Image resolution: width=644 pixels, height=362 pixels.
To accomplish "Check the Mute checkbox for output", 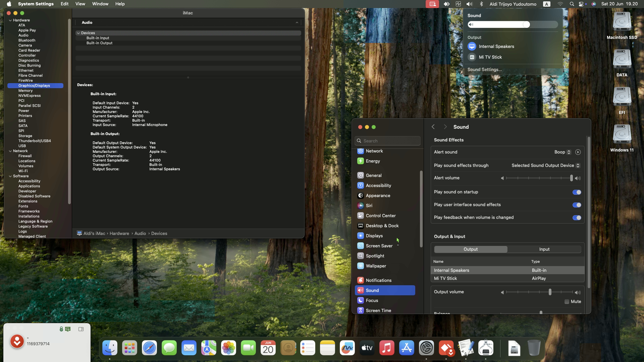I will [567, 302].
